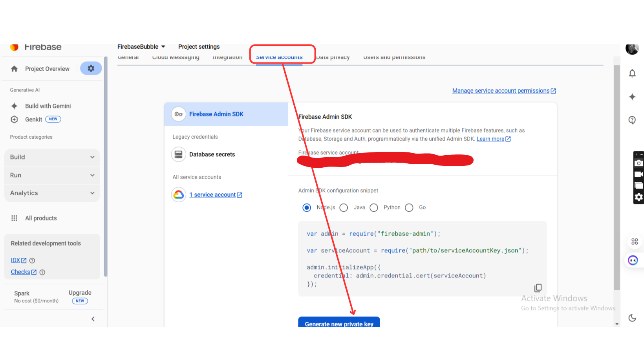The image size is (644, 363).
Task: Click the Genkit hexagon icon
Action: click(15, 119)
